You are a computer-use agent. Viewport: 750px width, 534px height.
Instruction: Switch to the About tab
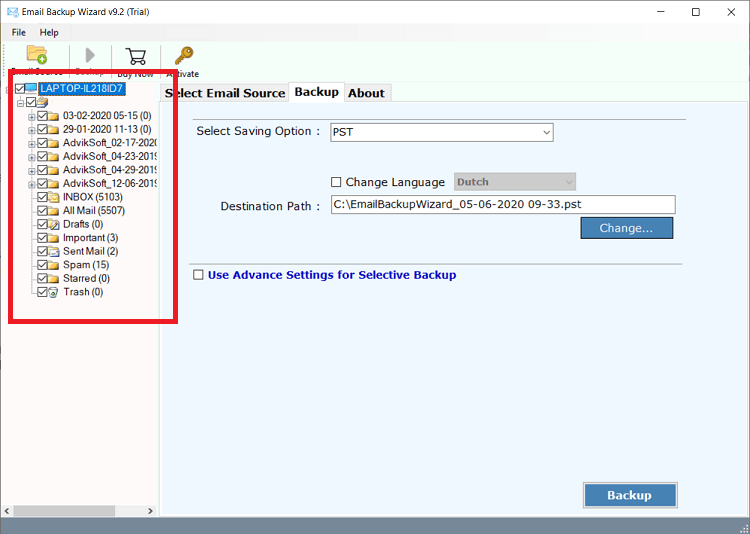tap(366, 93)
